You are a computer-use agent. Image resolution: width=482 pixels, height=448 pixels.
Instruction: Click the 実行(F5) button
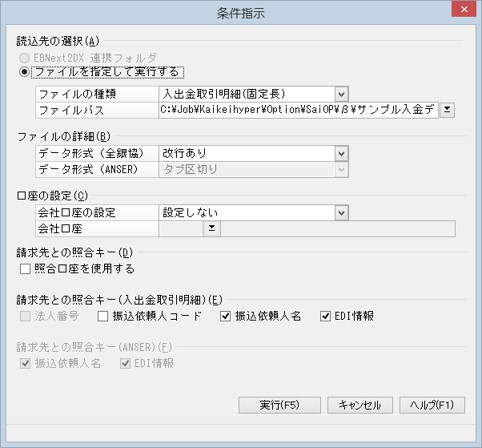[279, 405]
